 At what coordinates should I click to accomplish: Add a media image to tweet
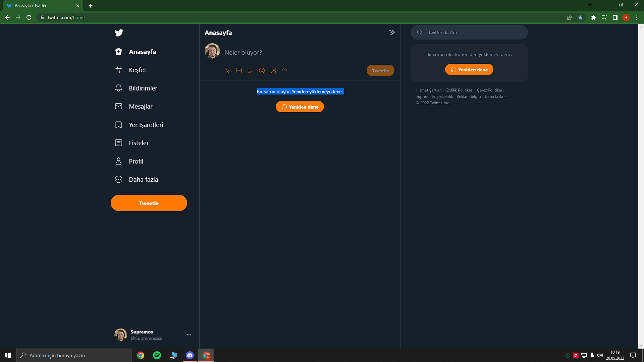pos(227,70)
